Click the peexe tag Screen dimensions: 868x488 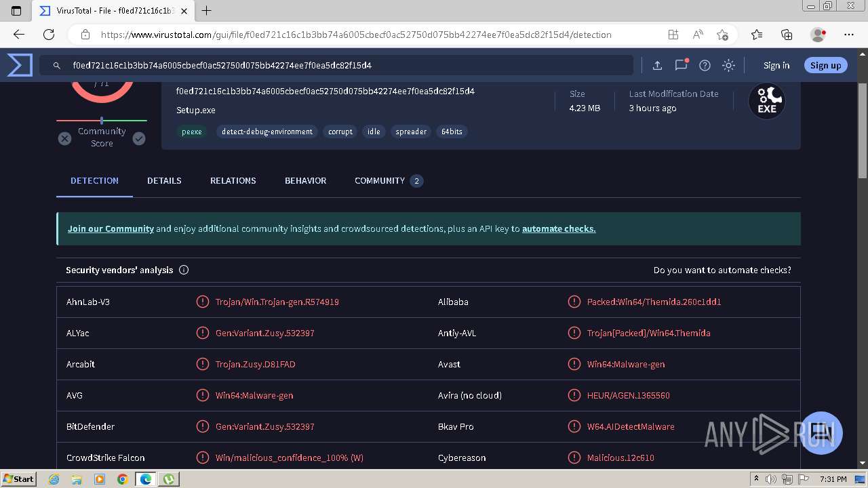[192, 131]
